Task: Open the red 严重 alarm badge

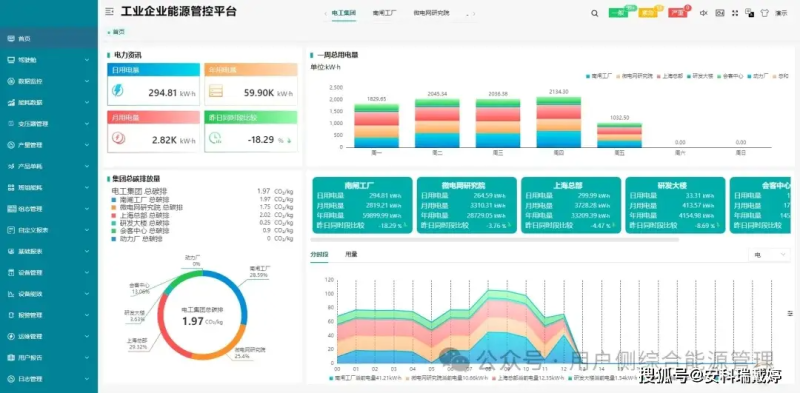Action: [x=678, y=13]
